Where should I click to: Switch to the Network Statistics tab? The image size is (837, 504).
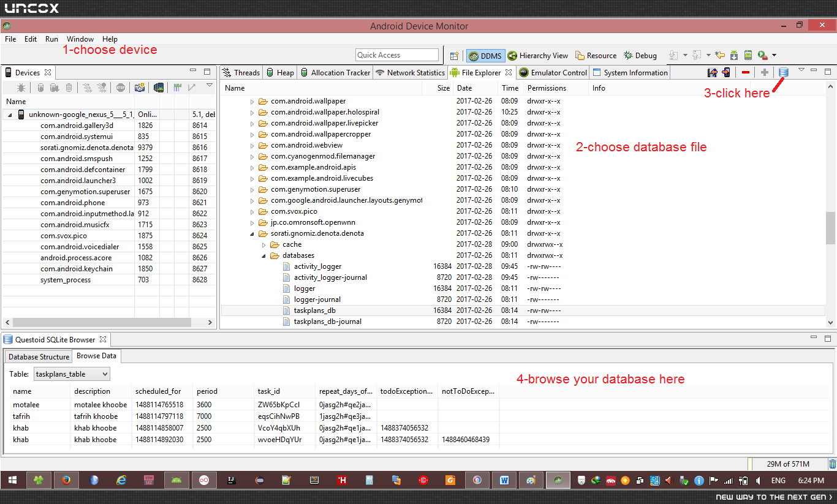coord(410,72)
